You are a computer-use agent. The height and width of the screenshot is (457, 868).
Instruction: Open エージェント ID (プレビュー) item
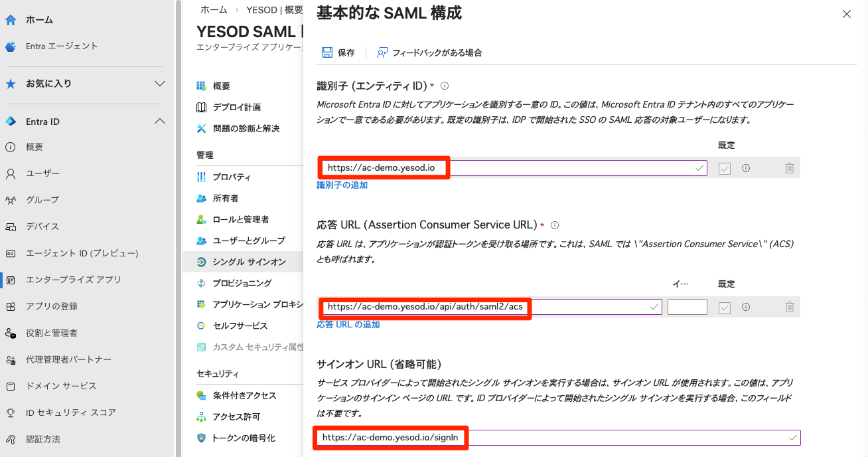tap(82, 253)
